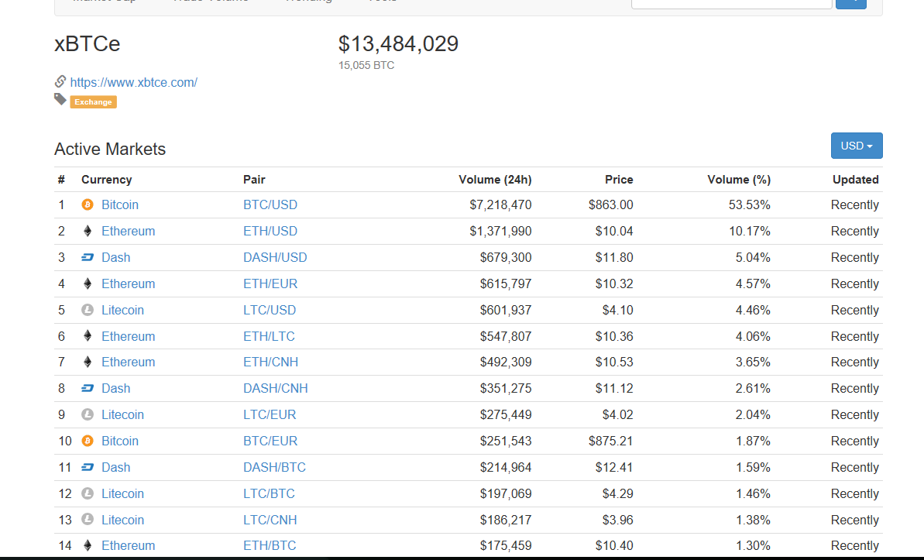The image size is (924, 560).
Task: Click the Ethereum icon in ETH/USD row
Action: 88,231
